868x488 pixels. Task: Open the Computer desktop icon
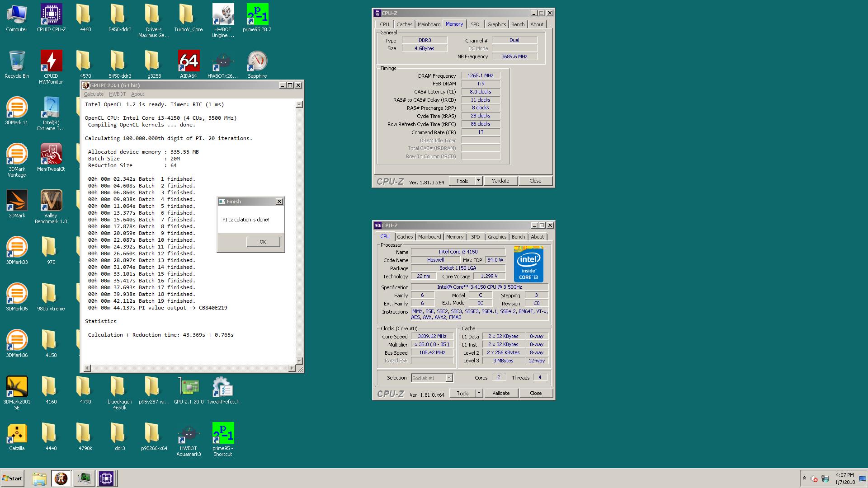coord(17,18)
